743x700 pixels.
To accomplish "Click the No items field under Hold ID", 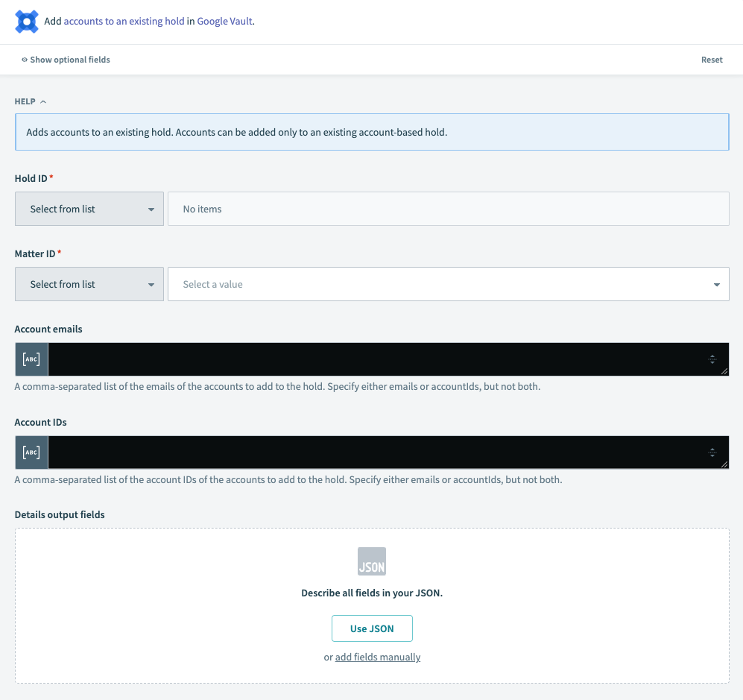I will 448,209.
